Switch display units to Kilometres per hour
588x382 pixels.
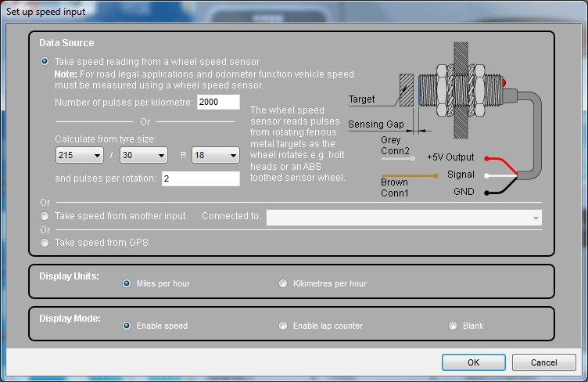pyautogui.click(x=283, y=283)
